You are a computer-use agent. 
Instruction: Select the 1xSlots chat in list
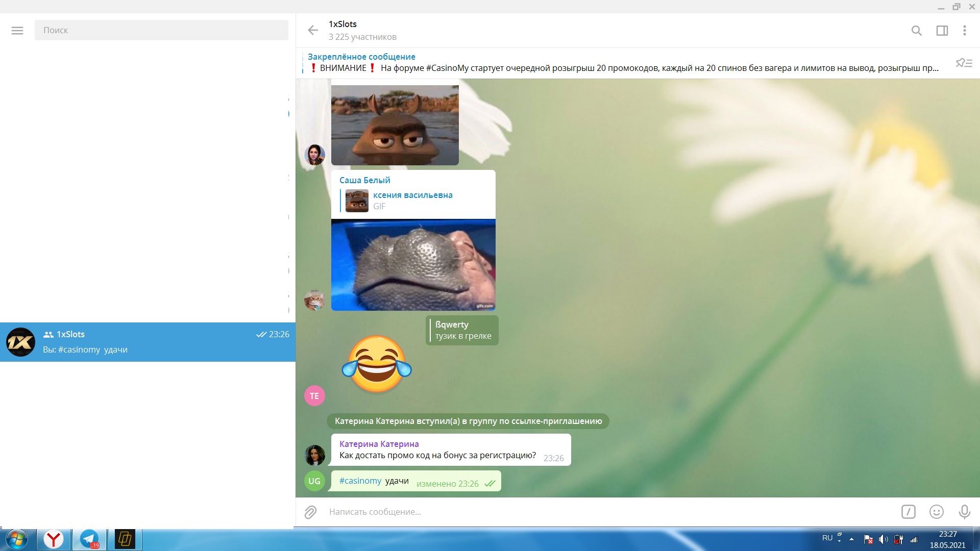point(148,342)
